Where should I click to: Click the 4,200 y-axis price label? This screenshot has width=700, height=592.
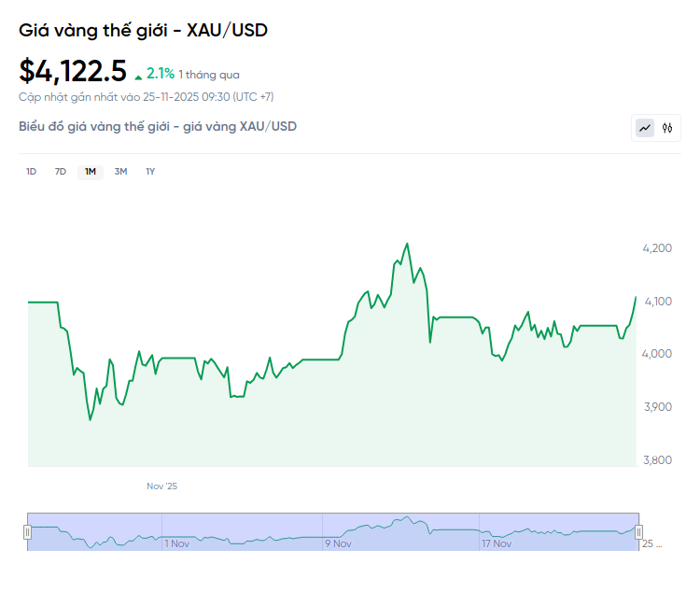[x=657, y=248]
